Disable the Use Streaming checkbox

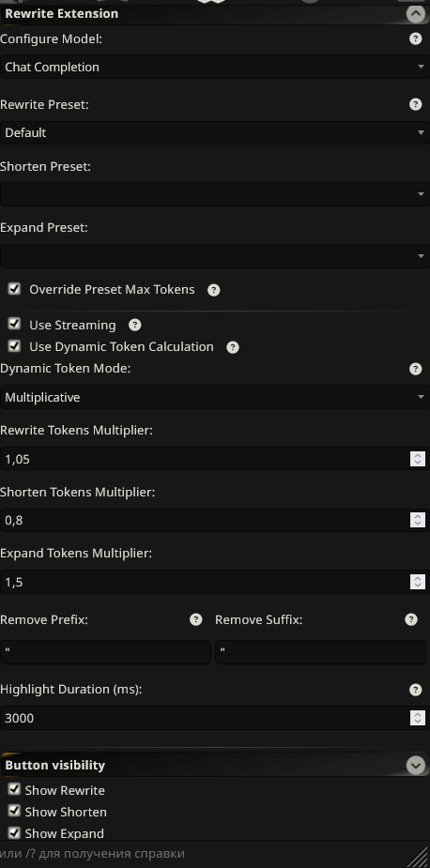14,324
